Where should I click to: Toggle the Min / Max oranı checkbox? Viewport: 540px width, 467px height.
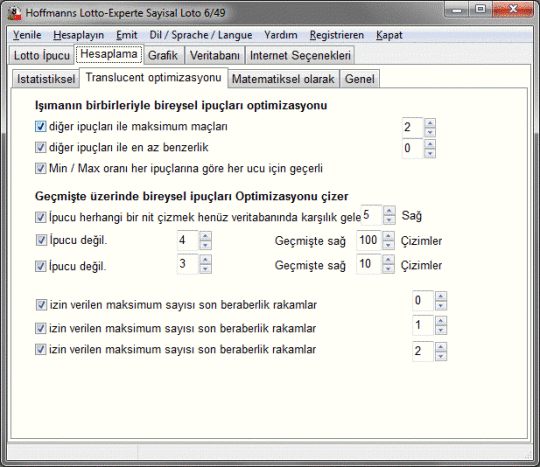tap(40, 168)
